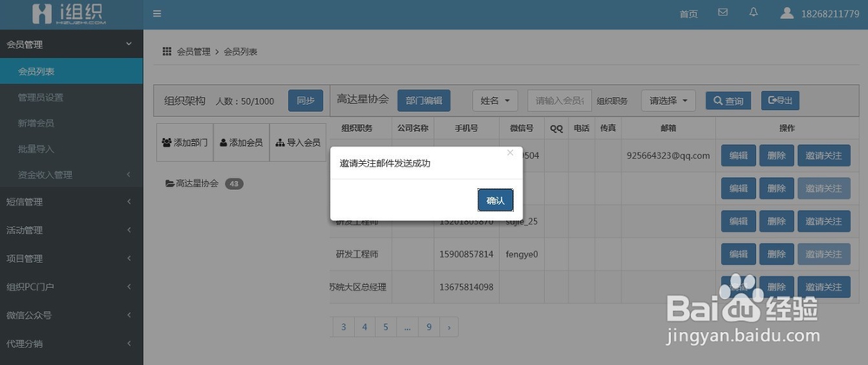Click 邀请关注 in the 925664323@qq.com row

coord(824,155)
